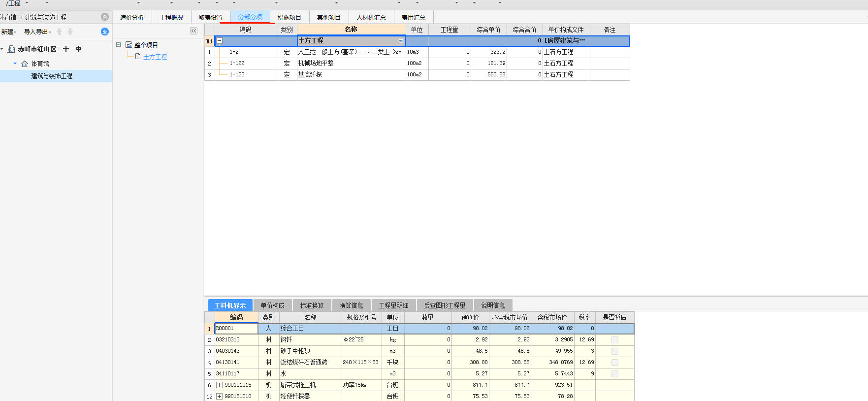
Task: Click the move down arrow icon
Action: 70,32
